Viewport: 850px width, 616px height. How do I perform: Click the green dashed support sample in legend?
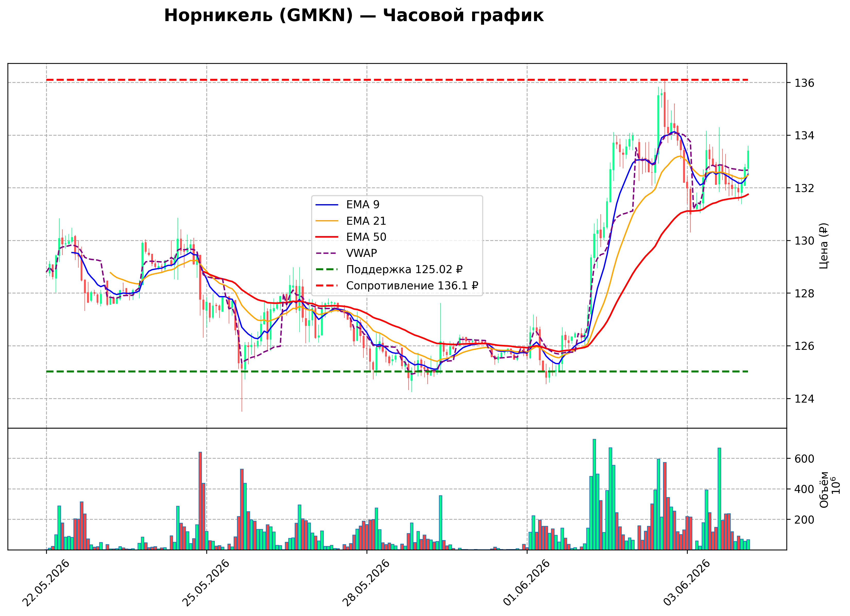[x=327, y=270]
